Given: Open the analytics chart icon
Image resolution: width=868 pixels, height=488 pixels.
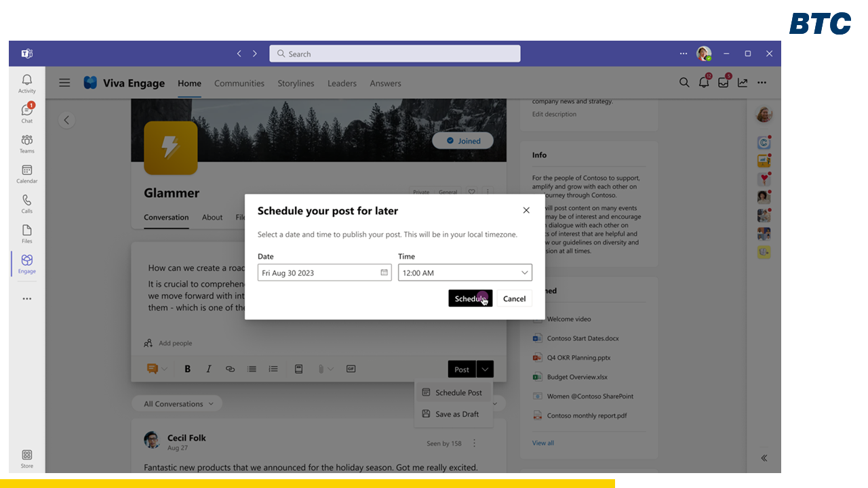Looking at the screenshot, I should coord(743,83).
